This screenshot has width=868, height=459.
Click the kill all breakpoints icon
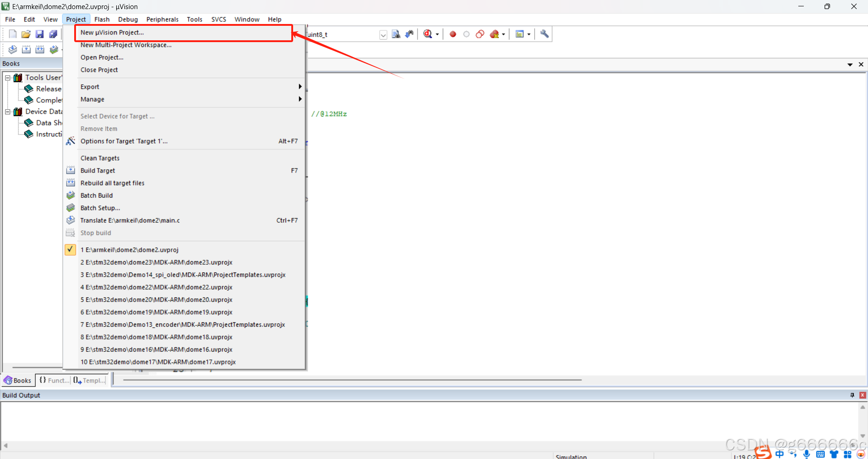coord(494,34)
